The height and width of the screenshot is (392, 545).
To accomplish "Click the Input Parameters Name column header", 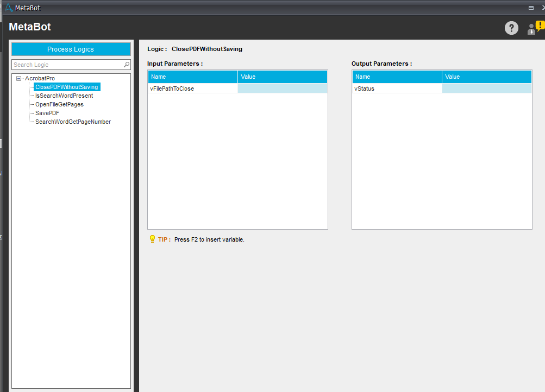I will coord(193,77).
